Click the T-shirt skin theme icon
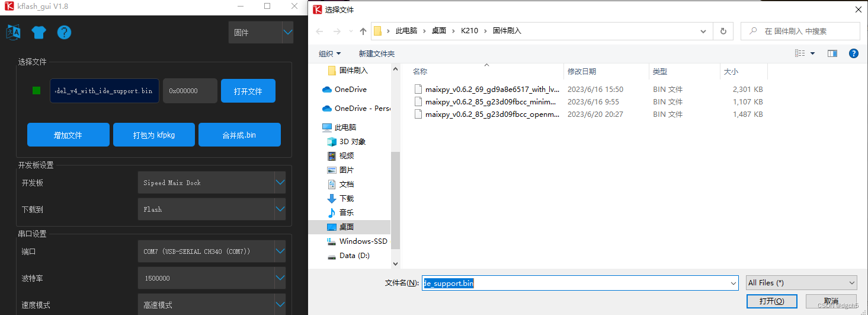 tap(39, 32)
